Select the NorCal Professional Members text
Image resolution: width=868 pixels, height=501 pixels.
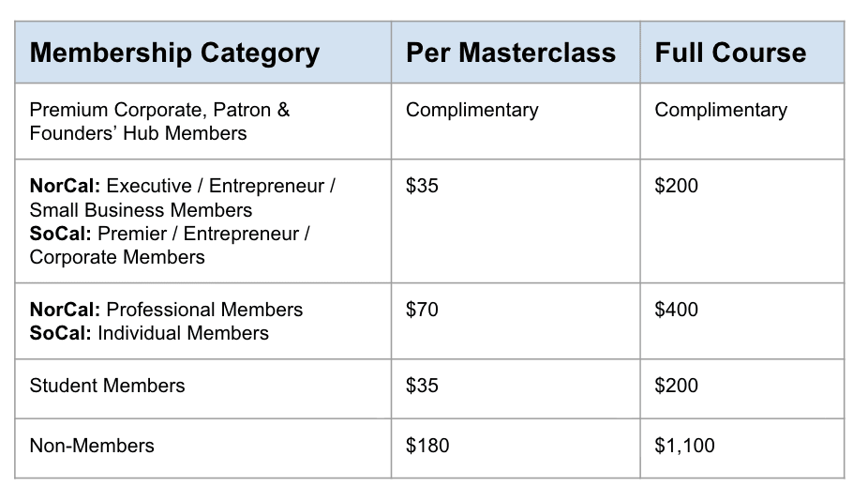(x=166, y=310)
